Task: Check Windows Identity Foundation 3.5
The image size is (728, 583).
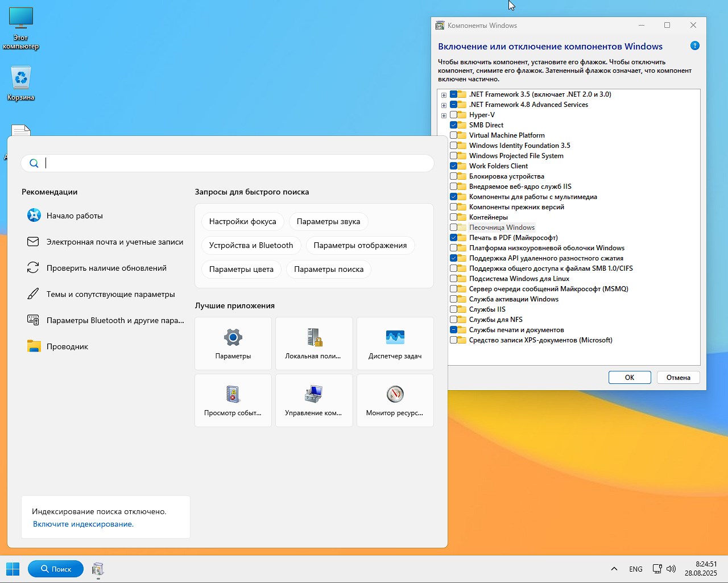Action: click(453, 146)
